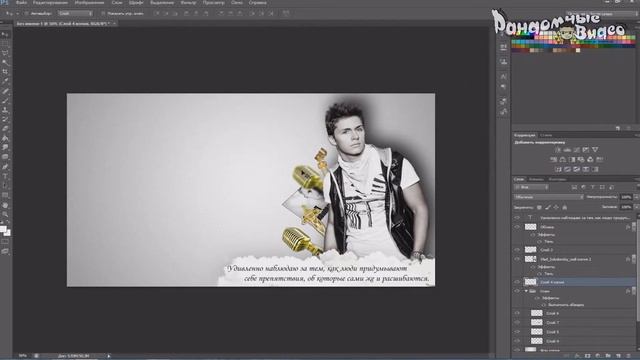Click the foreground color swatch
Viewport: 640px width, 360px height.
tap(3, 229)
